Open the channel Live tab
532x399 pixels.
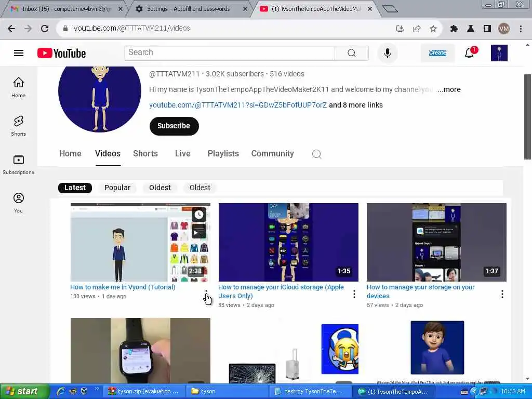(182, 154)
